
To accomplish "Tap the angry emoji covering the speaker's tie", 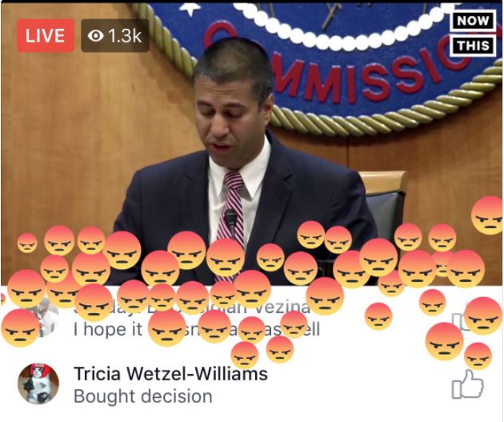I will [x=226, y=257].
